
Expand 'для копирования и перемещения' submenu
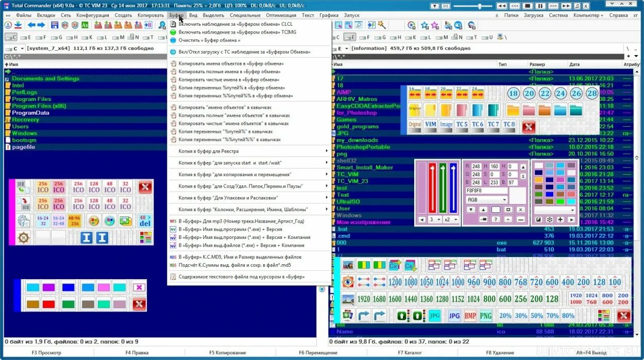click(x=249, y=175)
